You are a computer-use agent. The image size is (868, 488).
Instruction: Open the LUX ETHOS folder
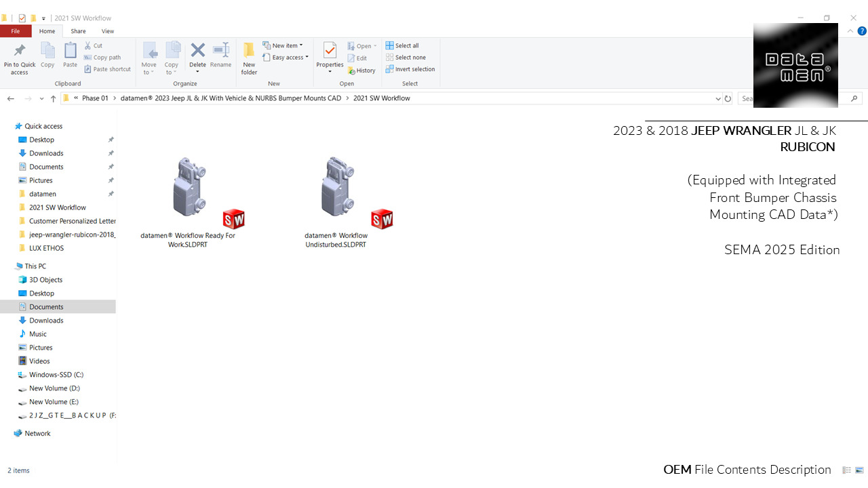(46, 248)
